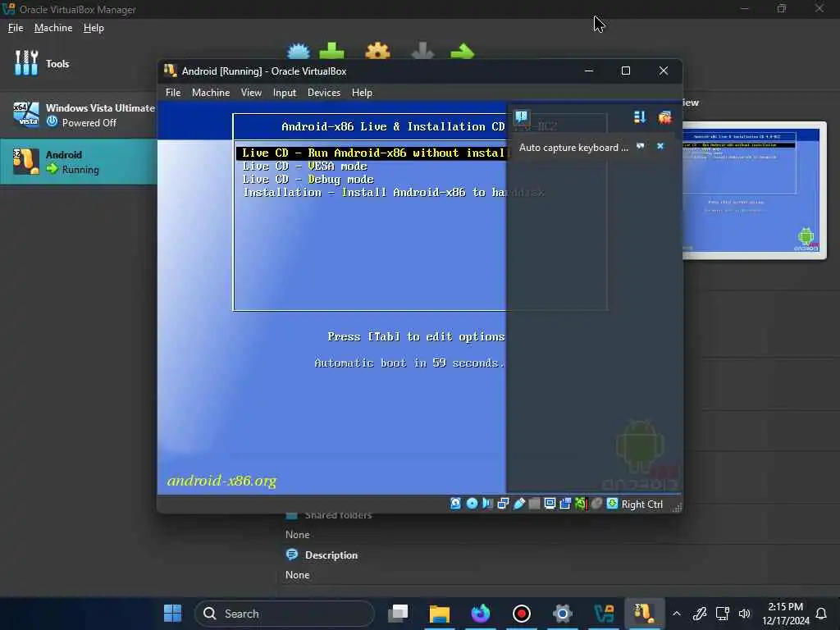Click the Description section header in Manager
This screenshot has width=840, height=630.
coord(331,555)
